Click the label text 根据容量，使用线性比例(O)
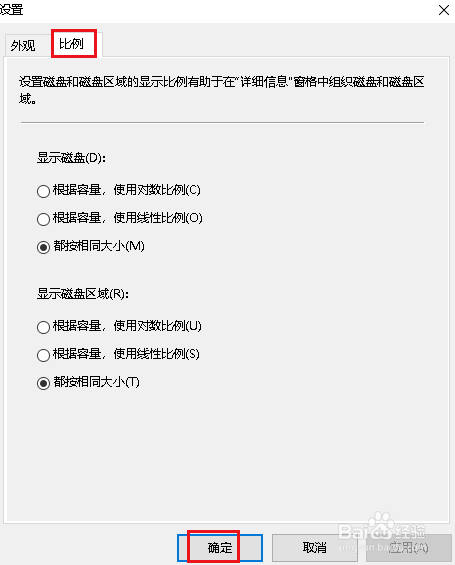 (x=128, y=218)
